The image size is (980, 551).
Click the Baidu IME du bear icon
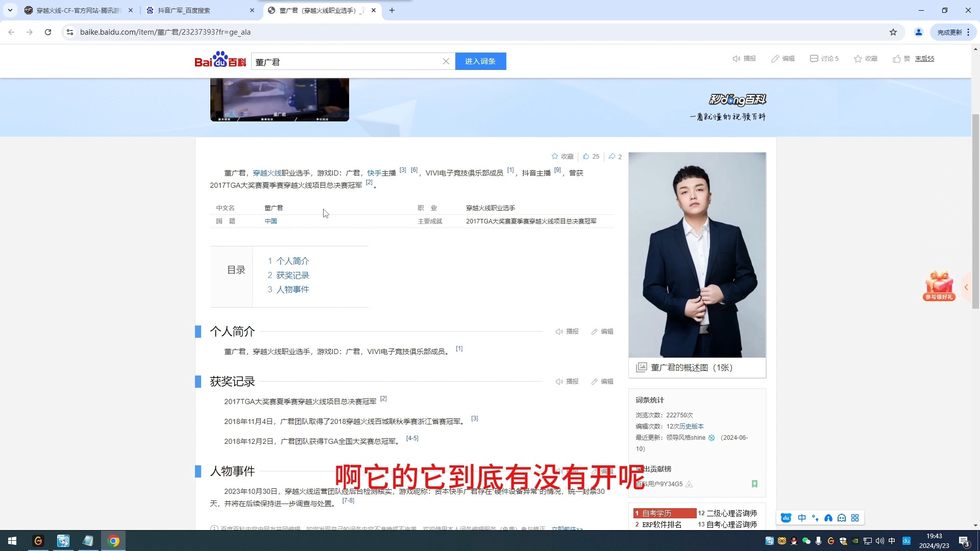(x=786, y=518)
